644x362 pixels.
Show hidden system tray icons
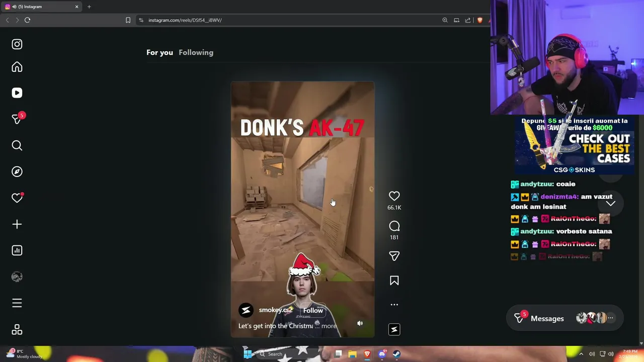tap(581, 354)
